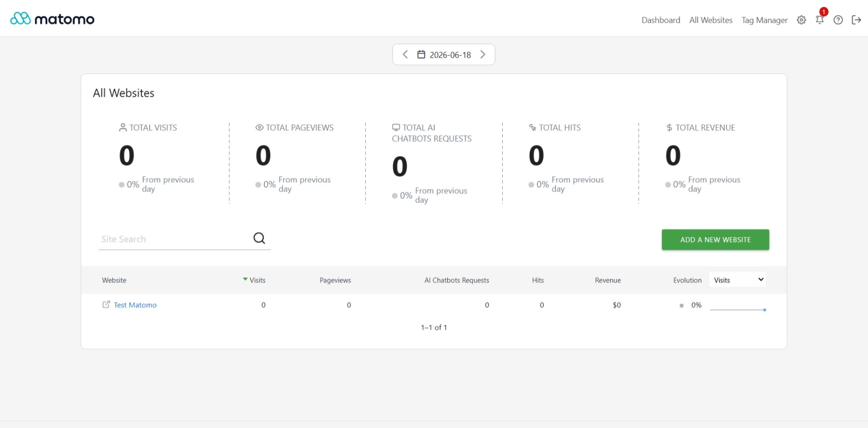Click the Total Revenue dollar icon
The width and height of the screenshot is (868, 428).
point(669,128)
